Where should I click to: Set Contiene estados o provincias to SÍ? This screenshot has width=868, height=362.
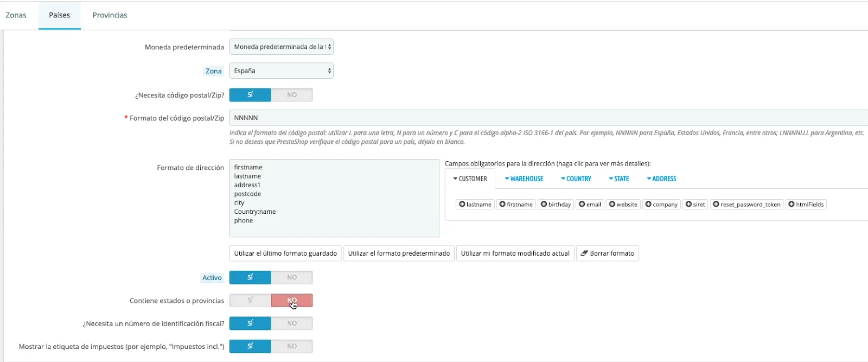click(250, 301)
